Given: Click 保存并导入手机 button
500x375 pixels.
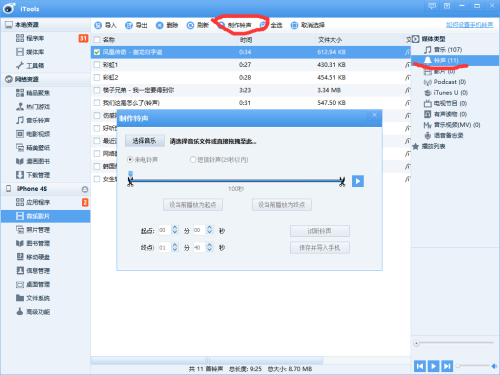Looking at the screenshot, I should click(x=320, y=248).
